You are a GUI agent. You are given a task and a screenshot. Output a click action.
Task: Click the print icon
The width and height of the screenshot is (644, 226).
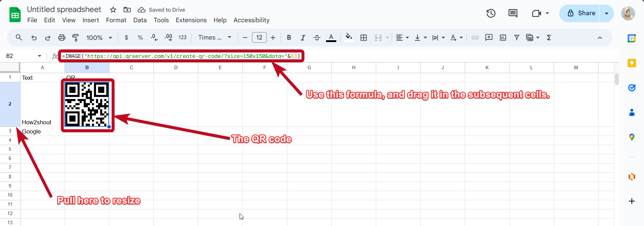[62, 37]
